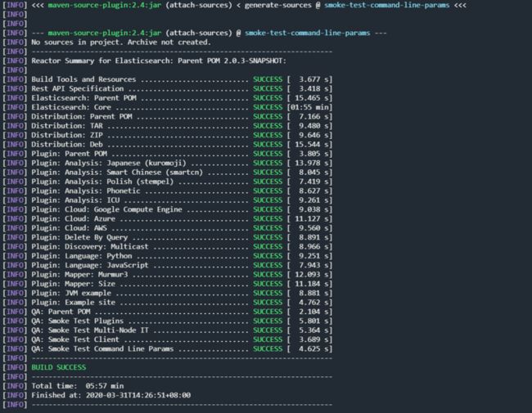Click the 'Plugin: Analysis: Phonetic' row
Screen dimensions: 532x413
tap(167, 191)
